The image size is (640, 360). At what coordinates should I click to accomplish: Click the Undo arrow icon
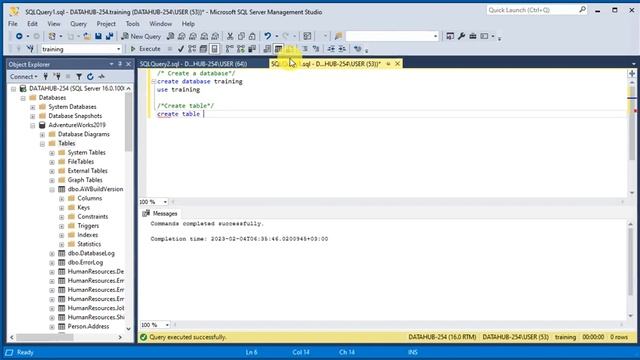[267, 36]
